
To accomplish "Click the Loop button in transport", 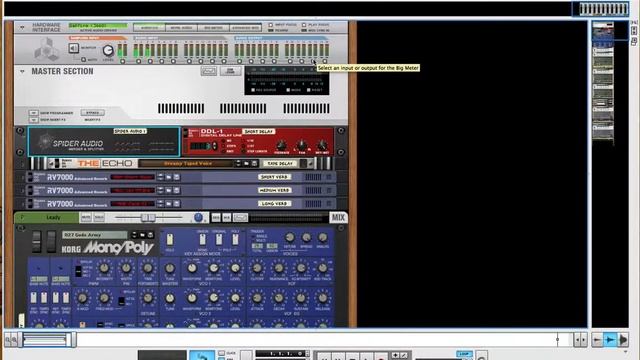I will (464, 354).
